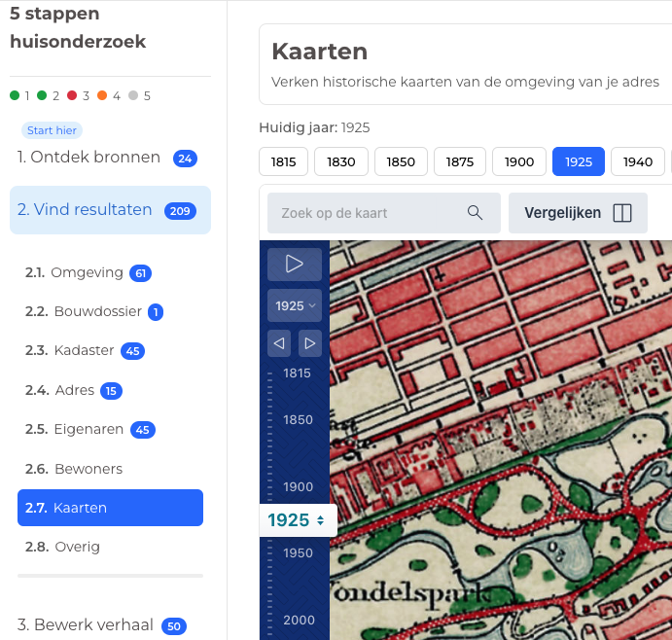Open step 1 Ontdek bronnen
The height and width of the screenshot is (640, 672).
(88, 158)
